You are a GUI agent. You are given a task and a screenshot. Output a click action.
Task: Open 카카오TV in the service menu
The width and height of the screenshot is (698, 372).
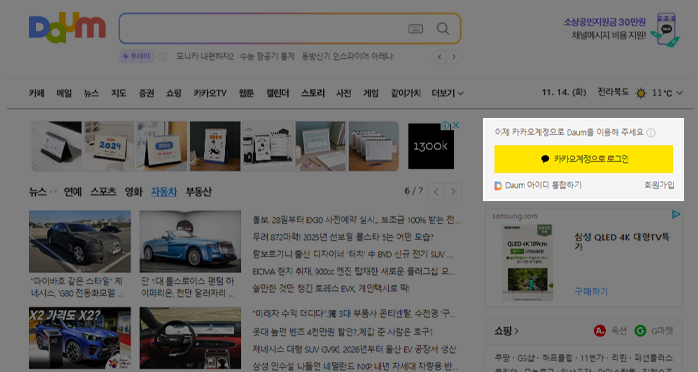click(210, 93)
